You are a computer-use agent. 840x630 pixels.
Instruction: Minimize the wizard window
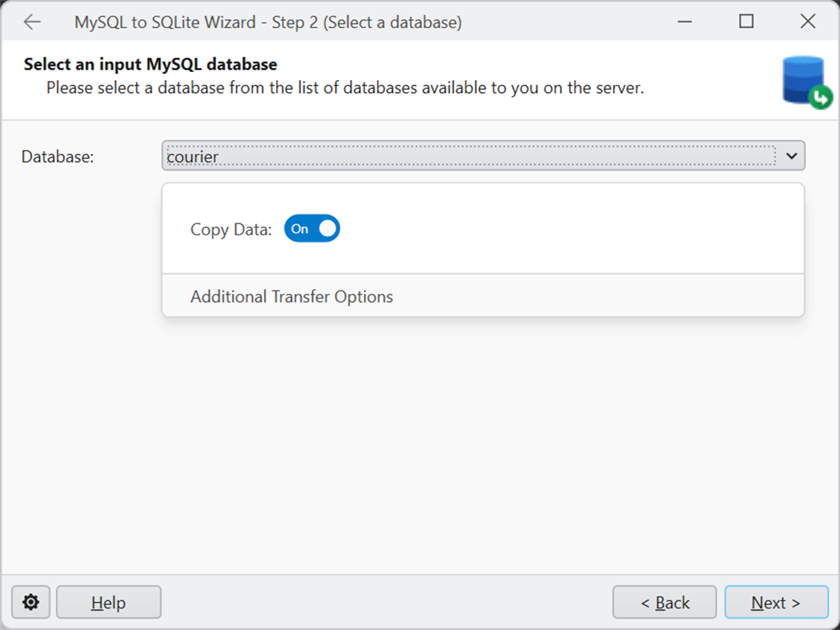[x=685, y=22]
